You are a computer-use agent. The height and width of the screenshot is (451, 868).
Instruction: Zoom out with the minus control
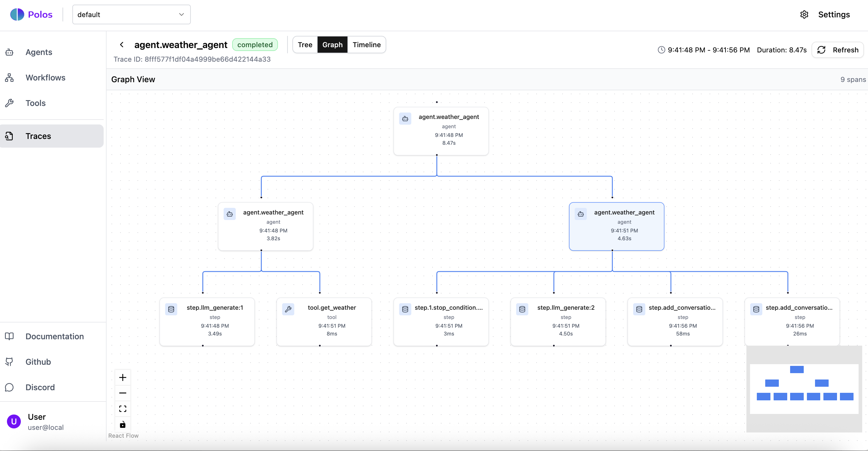123,393
